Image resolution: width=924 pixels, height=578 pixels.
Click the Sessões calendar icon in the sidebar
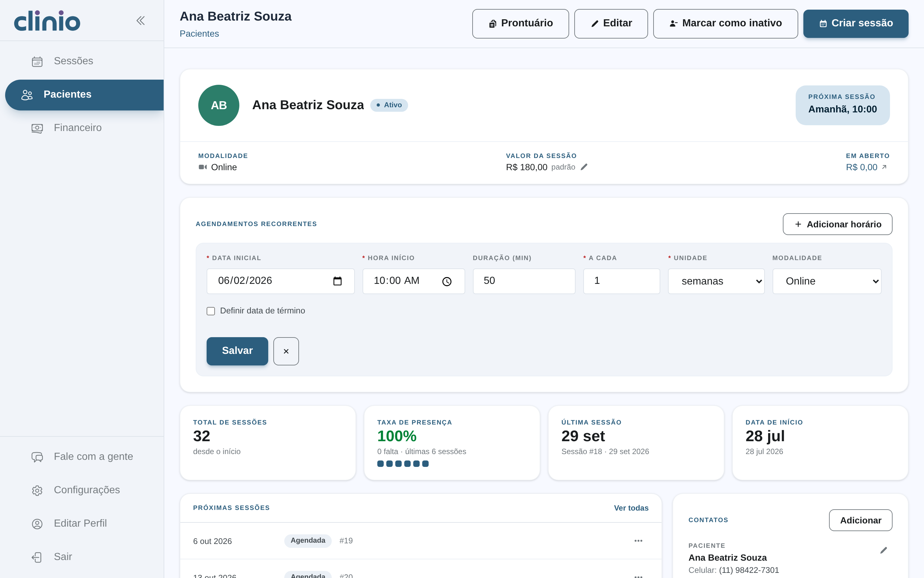37,61
